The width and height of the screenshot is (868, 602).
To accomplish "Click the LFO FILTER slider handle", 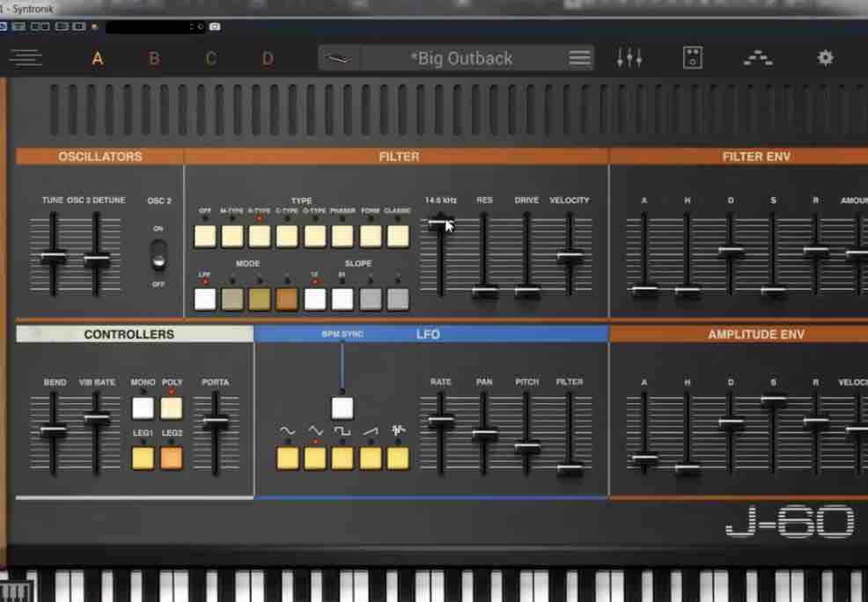I will 570,469.
